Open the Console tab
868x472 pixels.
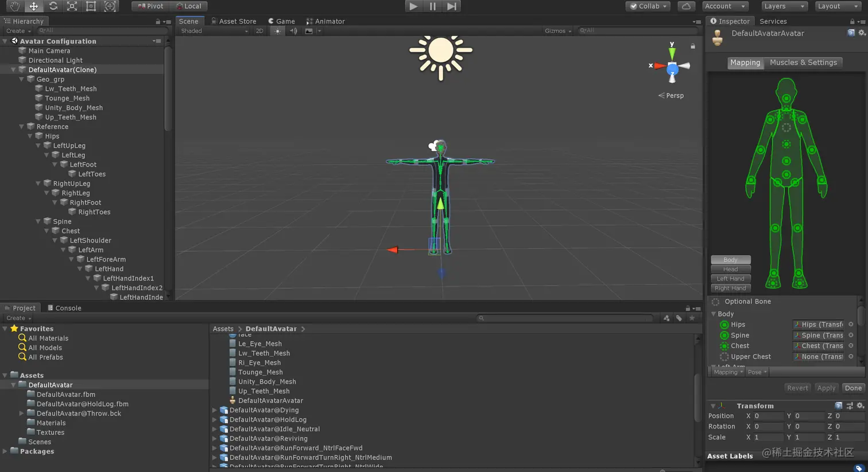64,308
